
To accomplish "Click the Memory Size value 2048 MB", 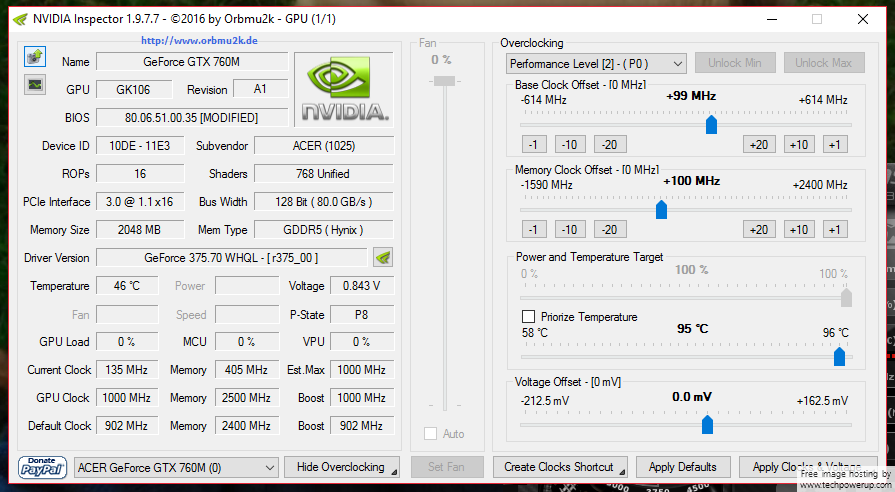I will coord(140,229).
